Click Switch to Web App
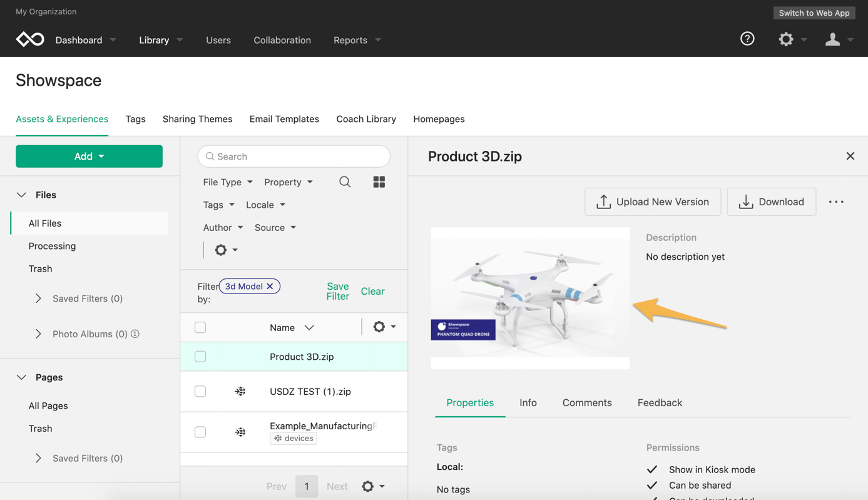This screenshot has height=500, width=868. tap(814, 13)
